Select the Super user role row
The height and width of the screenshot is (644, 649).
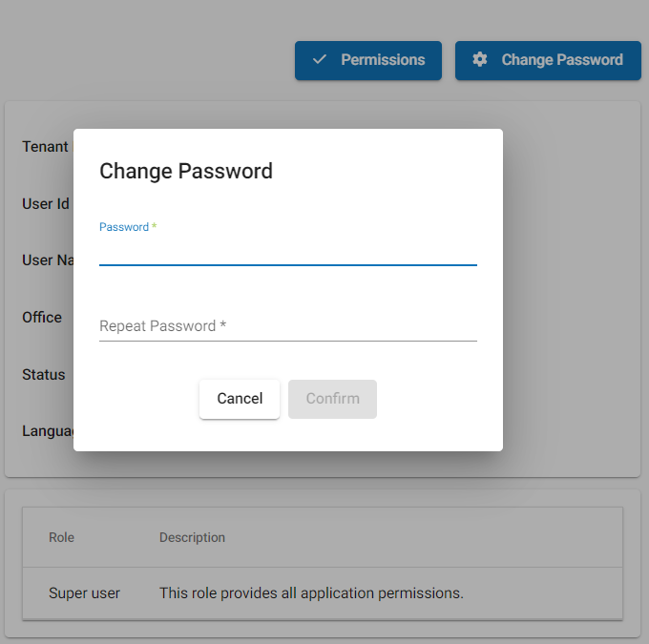tap(323, 593)
